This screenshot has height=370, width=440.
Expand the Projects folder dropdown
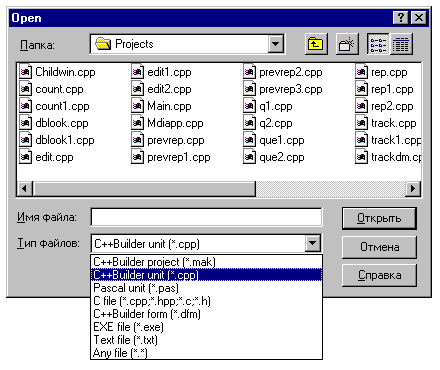[x=275, y=44]
